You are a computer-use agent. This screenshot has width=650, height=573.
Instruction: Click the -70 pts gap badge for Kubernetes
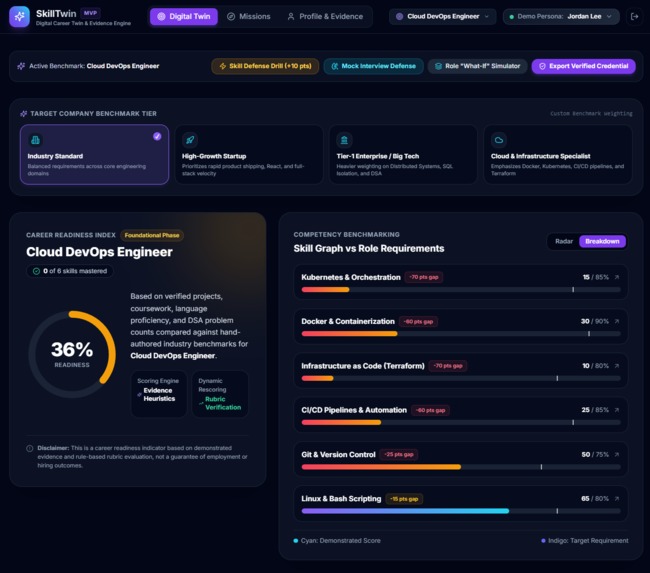coord(424,277)
